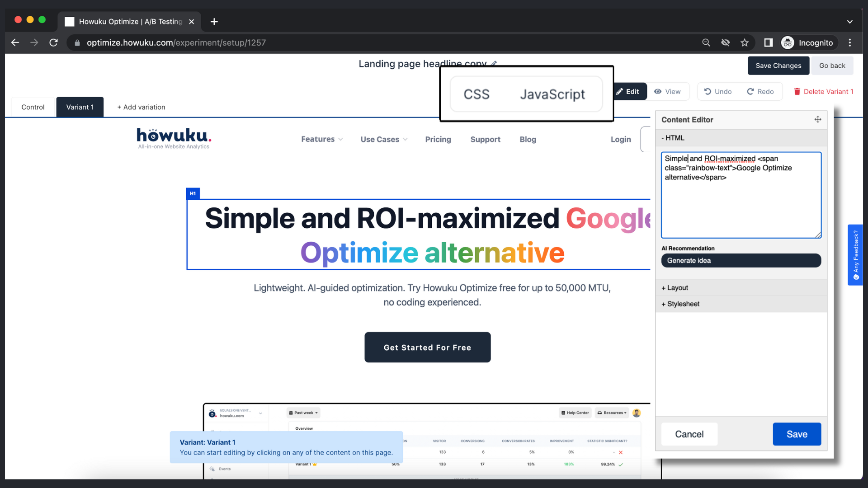Select the H1 headline element
The width and height of the screenshot is (868, 488).
pos(418,235)
